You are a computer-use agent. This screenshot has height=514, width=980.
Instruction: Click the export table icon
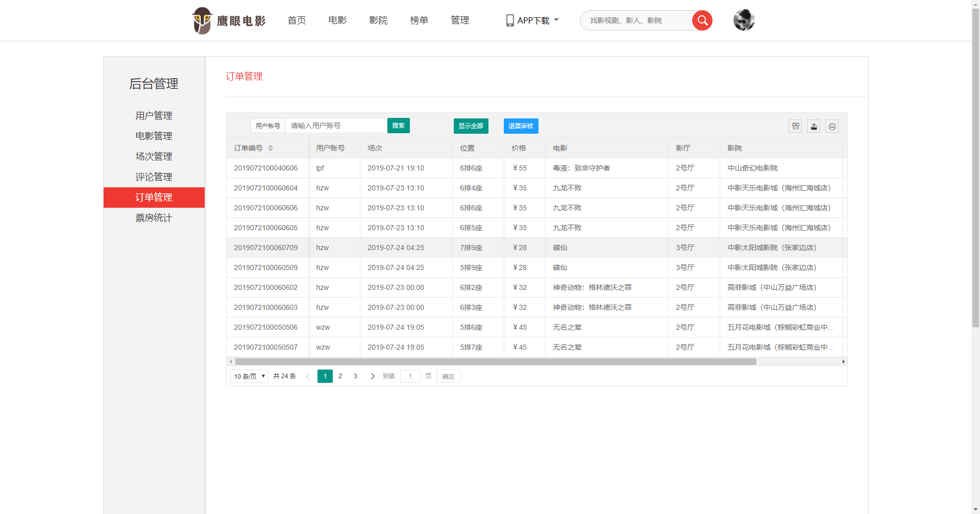point(814,126)
